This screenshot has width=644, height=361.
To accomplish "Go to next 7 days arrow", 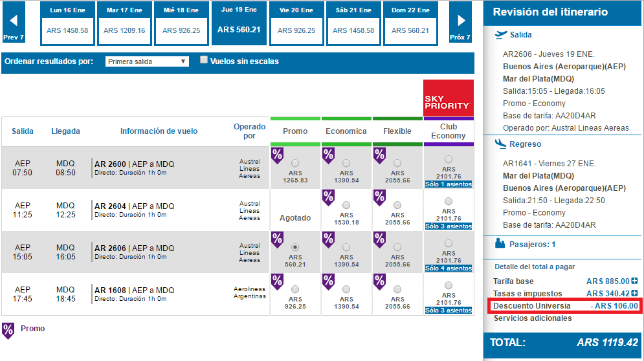I will tap(460, 21).
